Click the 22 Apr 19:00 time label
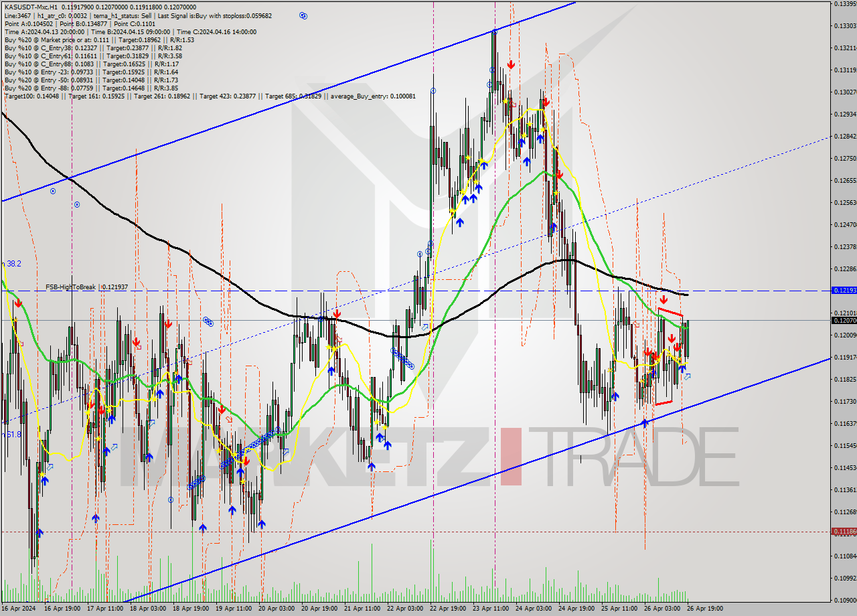This screenshot has width=857, height=616. tap(447, 609)
